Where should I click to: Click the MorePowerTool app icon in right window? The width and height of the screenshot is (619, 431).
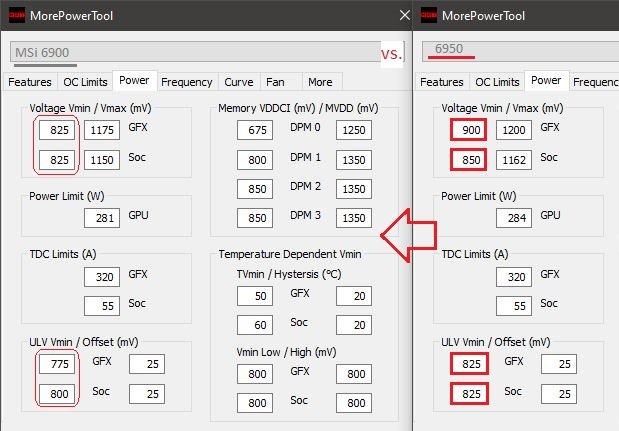pyautogui.click(x=429, y=15)
